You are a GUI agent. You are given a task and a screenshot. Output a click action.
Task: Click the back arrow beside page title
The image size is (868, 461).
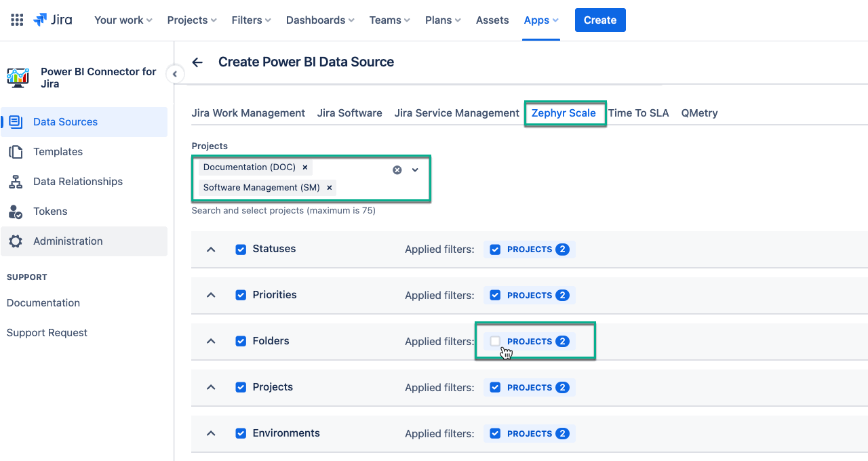pyautogui.click(x=197, y=62)
